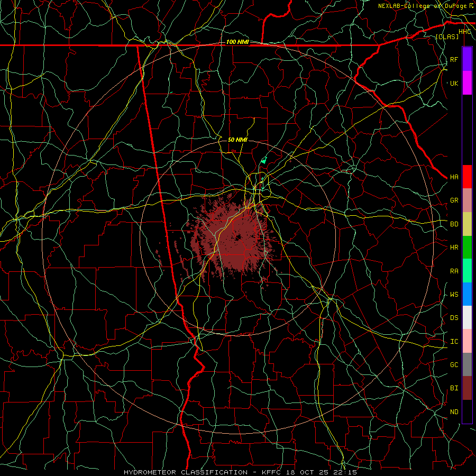Click the small green rain echo north of center
The height and width of the screenshot is (476, 476).
(x=264, y=160)
